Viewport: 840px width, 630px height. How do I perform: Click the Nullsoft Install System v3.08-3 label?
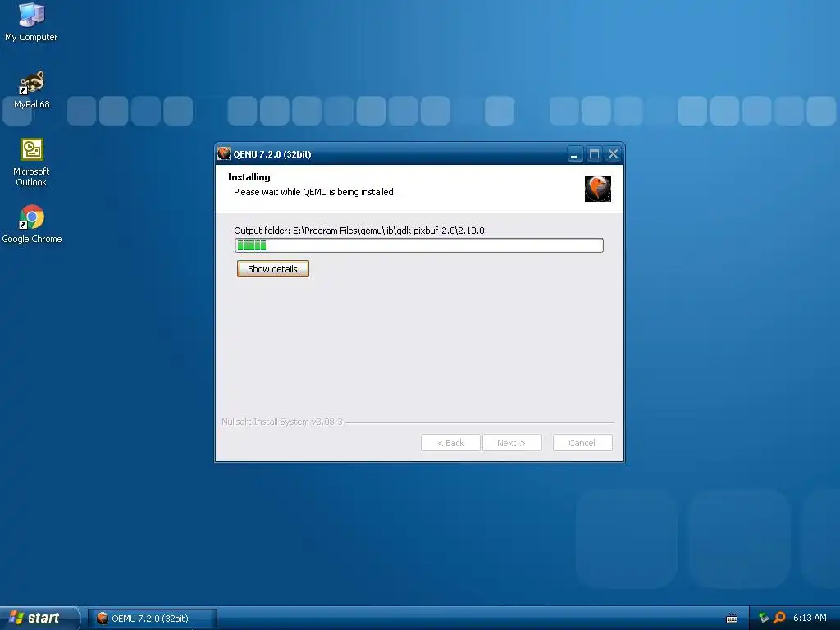(282, 422)
